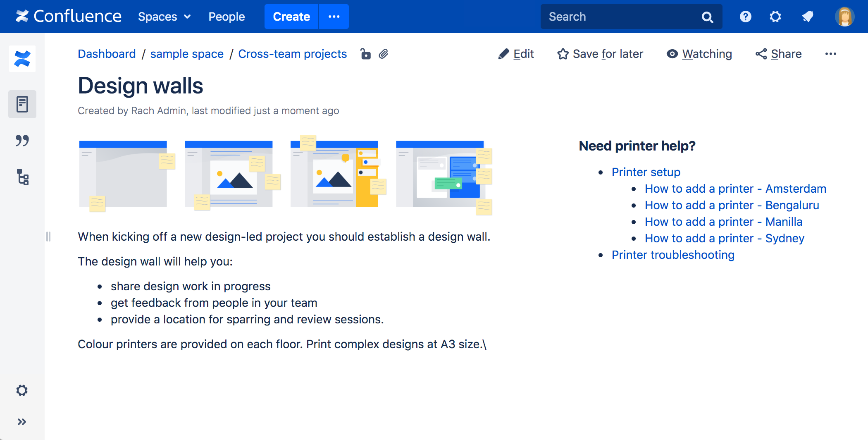This screenshot has height=440, width=868.
Task: Open the page tree sidebar icon
Action: point(22,177)
